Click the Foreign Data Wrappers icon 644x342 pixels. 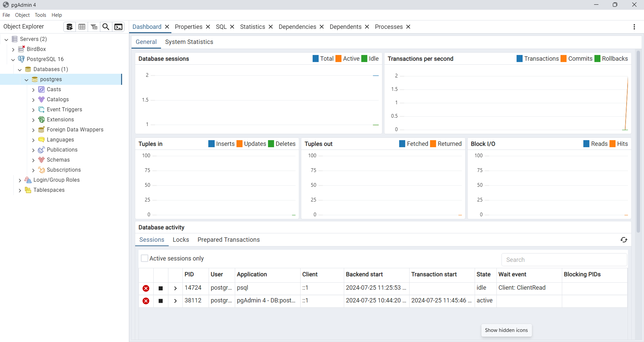[42, 129]
